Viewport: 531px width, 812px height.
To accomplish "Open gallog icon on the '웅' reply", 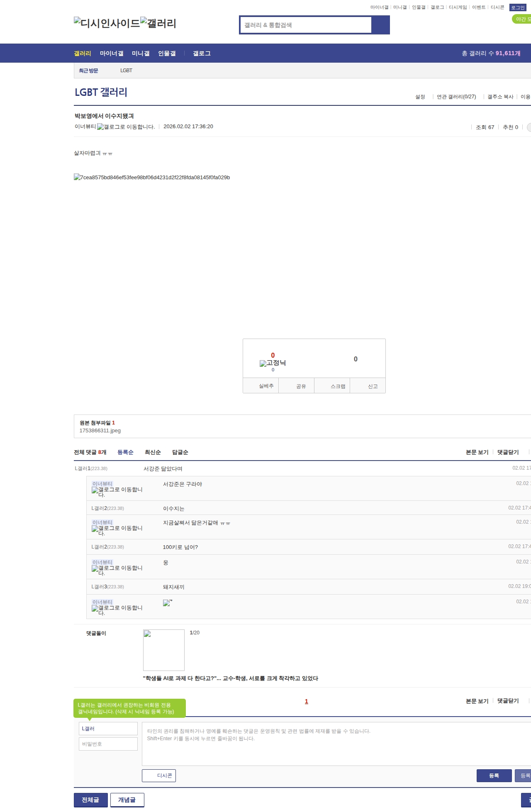I will pyautogui.click(x=117, y=570).
